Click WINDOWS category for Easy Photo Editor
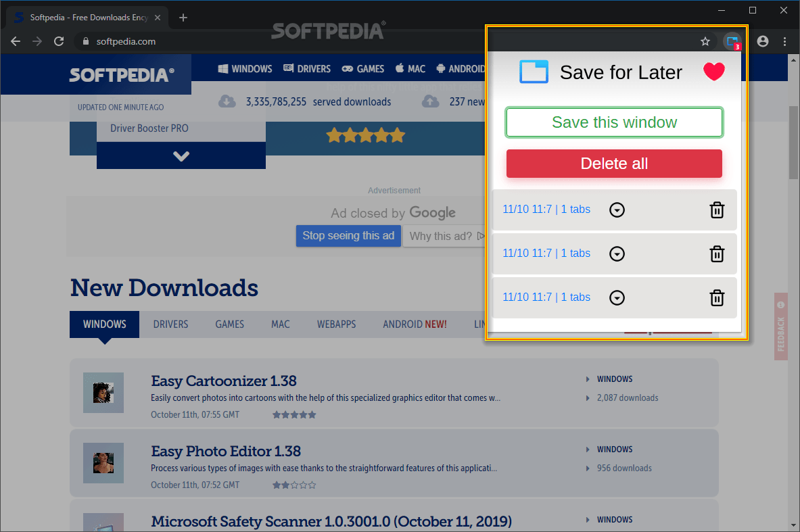Viewport: 800px width, 532px height. (x=615, y=450)
